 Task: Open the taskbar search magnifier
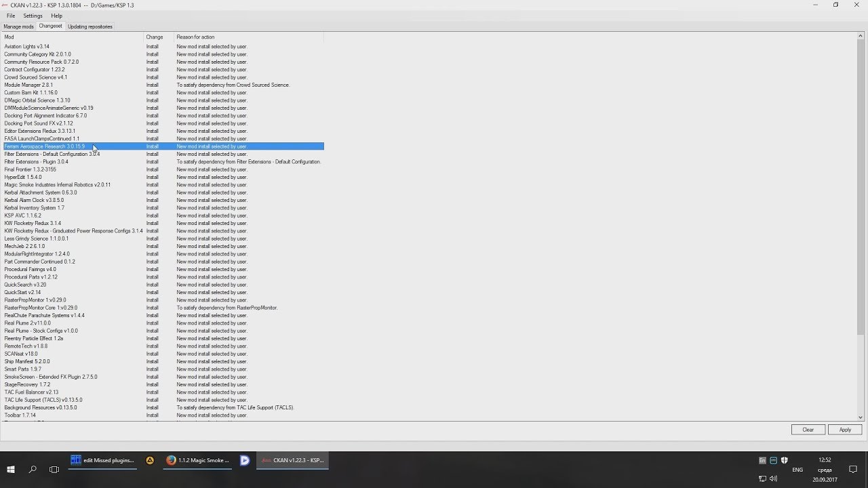click(33, 469)
